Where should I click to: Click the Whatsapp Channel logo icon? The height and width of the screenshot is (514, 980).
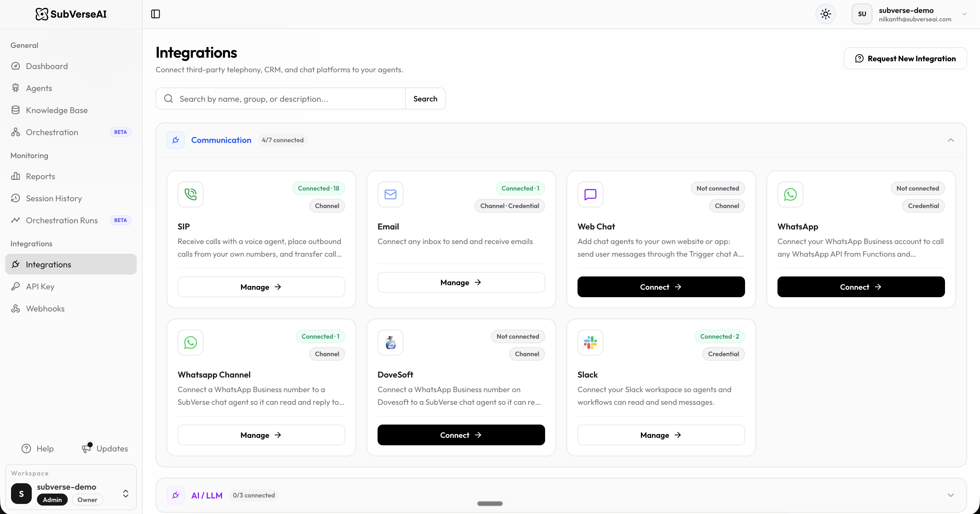coord(191,343)
